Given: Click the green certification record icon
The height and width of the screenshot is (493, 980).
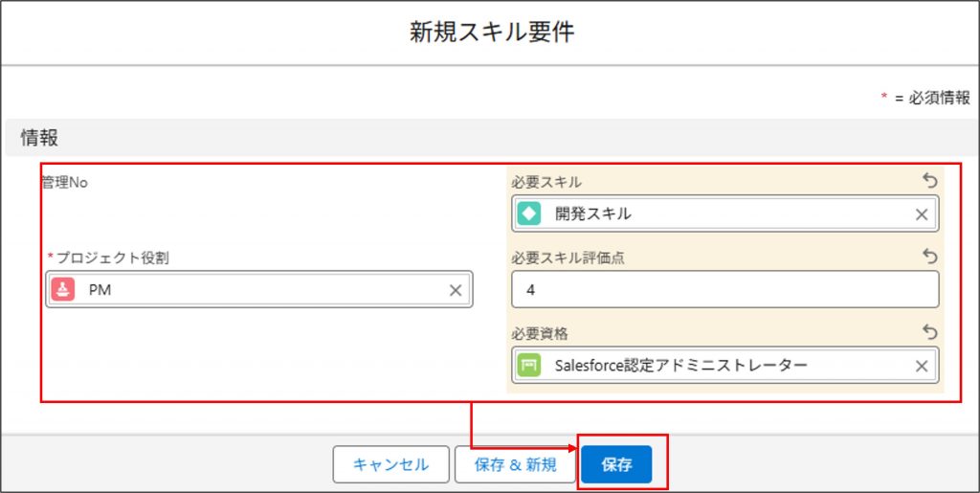Looking at the screenshot, I should (528, 366).
